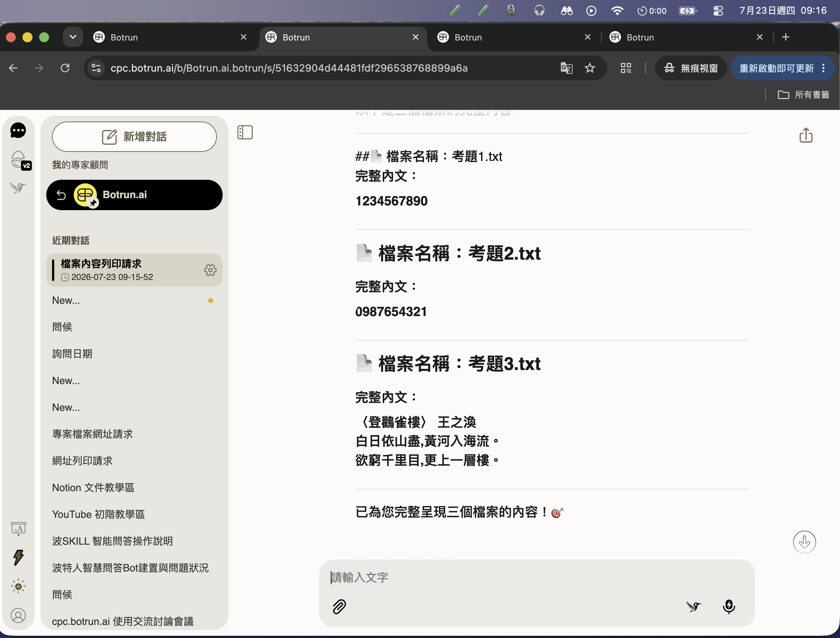840x638 pixels.
Task: Open 檔案內容列印請求 conversation
Action: coord(134,270)
